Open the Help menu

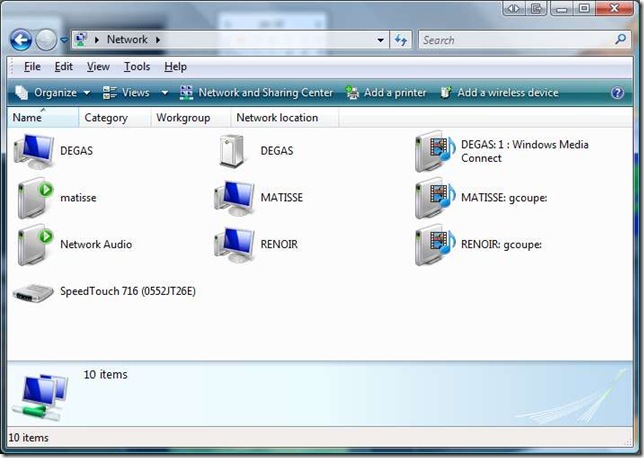tap(175, 67)
